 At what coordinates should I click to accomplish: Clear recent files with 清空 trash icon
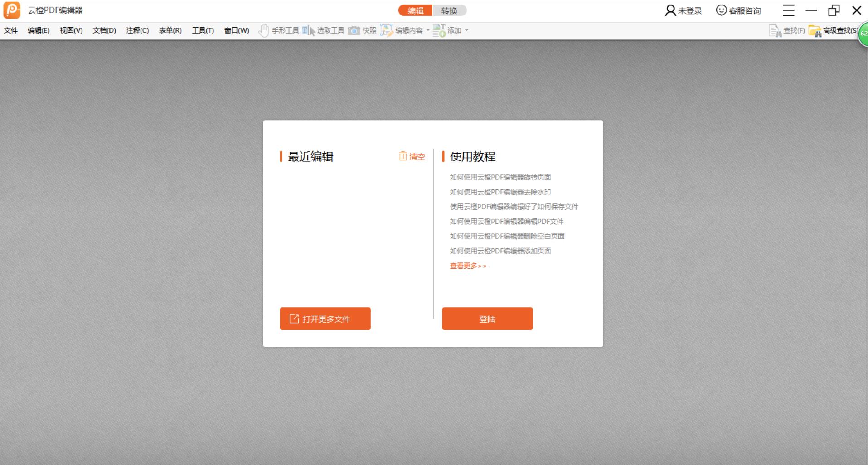click(x=412, y=156)
